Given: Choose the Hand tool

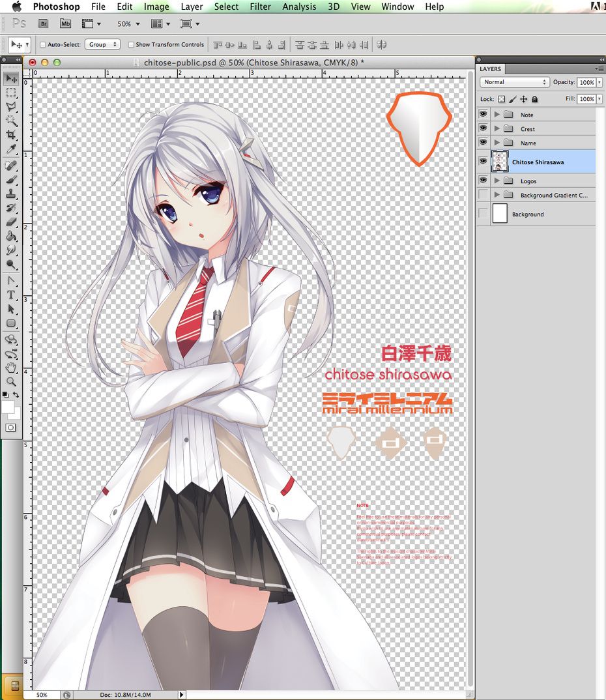Looking at the screenshot, I should pyautogui.click(x=11, y=368).
